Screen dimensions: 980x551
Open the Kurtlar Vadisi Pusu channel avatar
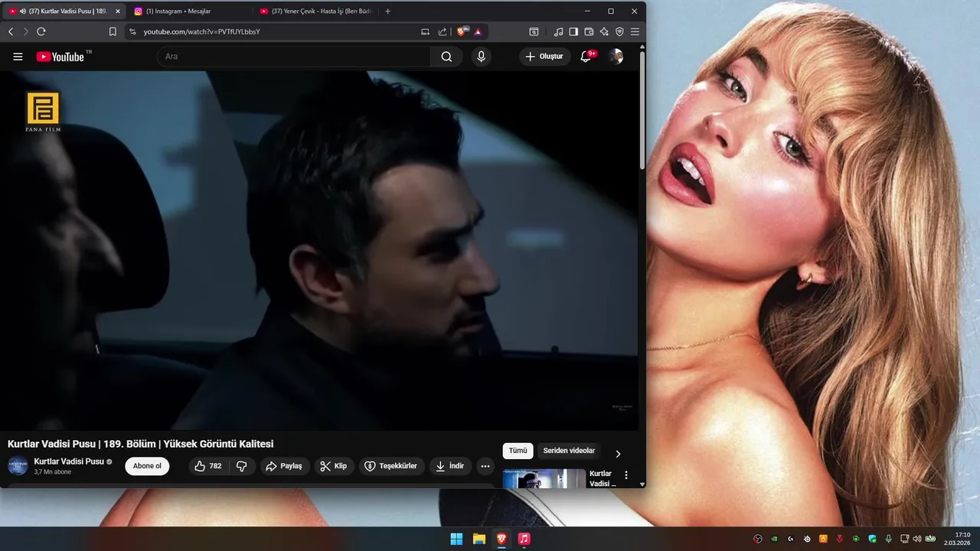[18, 466]
